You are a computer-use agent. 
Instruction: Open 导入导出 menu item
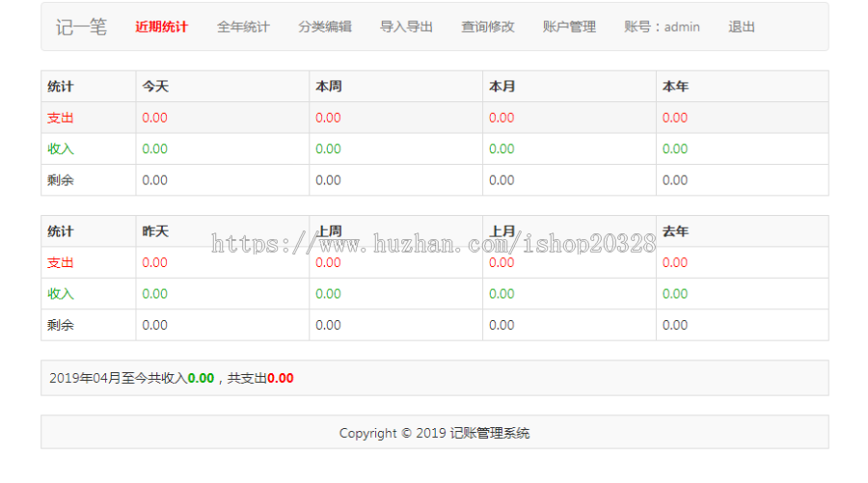point(406,27)
